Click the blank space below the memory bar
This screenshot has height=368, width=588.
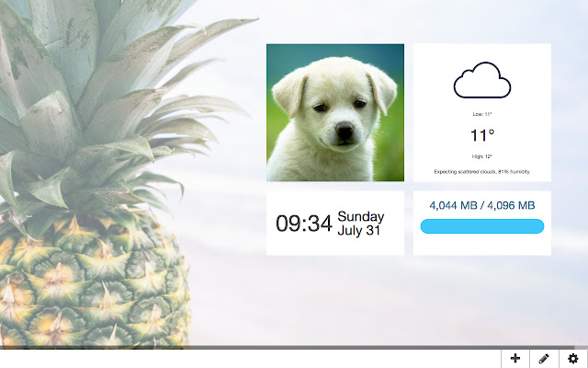click(482, 245)
